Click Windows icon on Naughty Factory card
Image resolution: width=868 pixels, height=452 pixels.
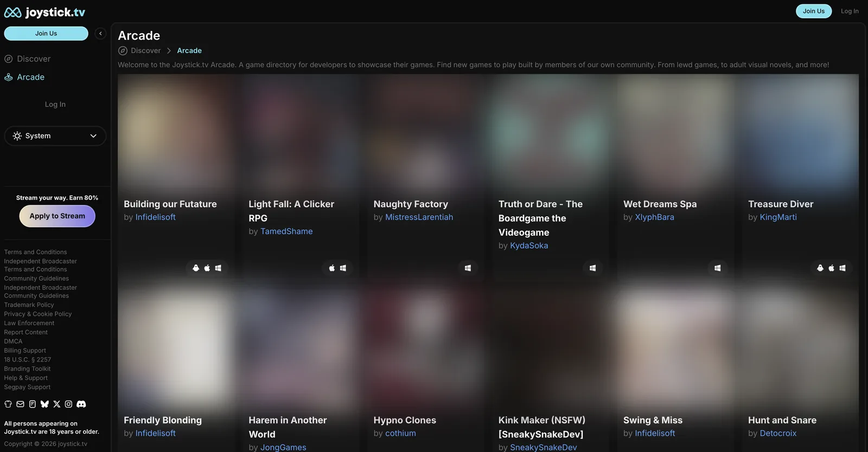468,268
